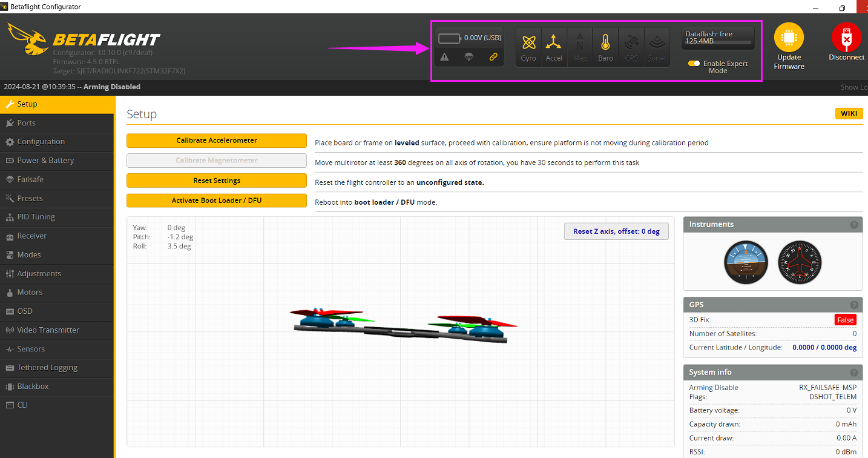The image size is (868, 458).
Task: Click the GPS satellite sensor icon
Action: click(631, 44)
